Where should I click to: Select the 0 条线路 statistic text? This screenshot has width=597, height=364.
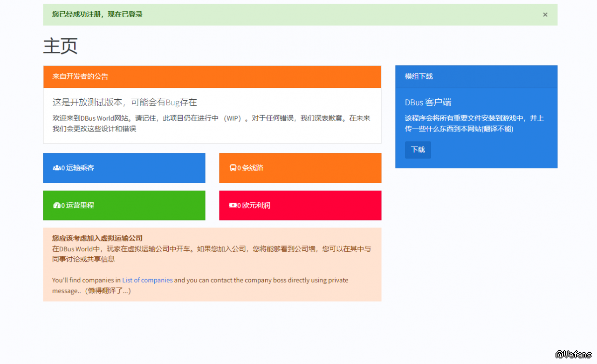point(250,168)
